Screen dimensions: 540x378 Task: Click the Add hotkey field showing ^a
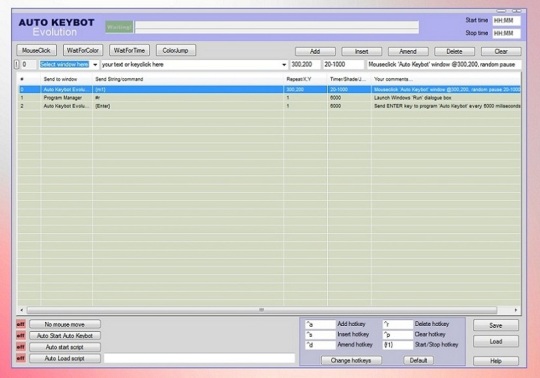320,324
